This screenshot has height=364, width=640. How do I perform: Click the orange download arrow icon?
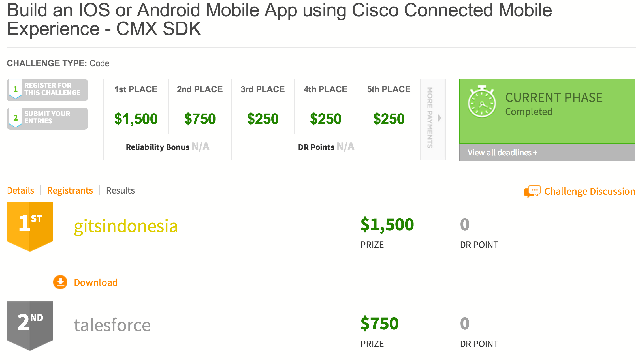coord(60,282)
